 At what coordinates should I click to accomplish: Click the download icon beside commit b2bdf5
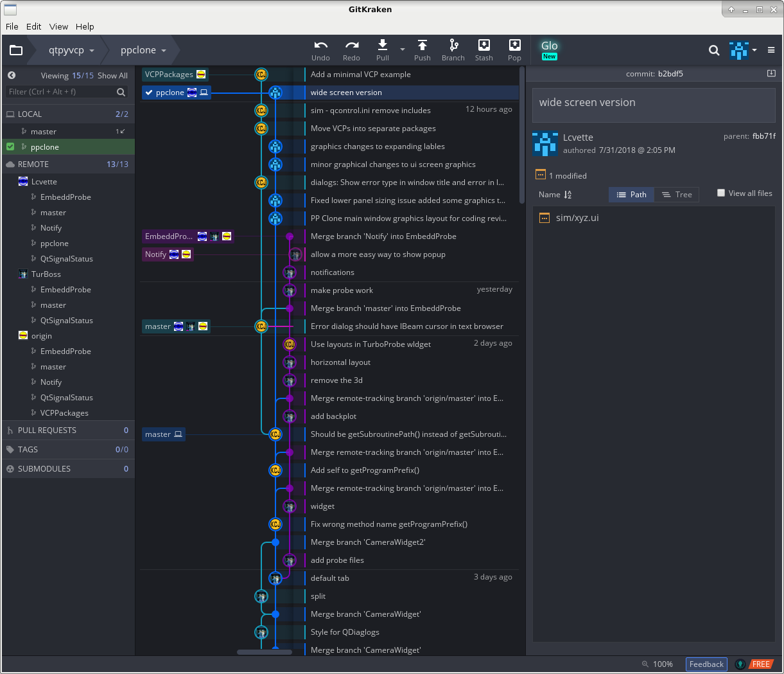[x=771, y=73]
